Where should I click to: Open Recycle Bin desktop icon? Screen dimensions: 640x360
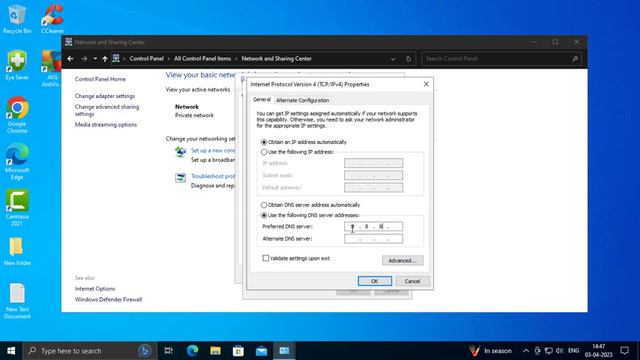coord(17,19)
